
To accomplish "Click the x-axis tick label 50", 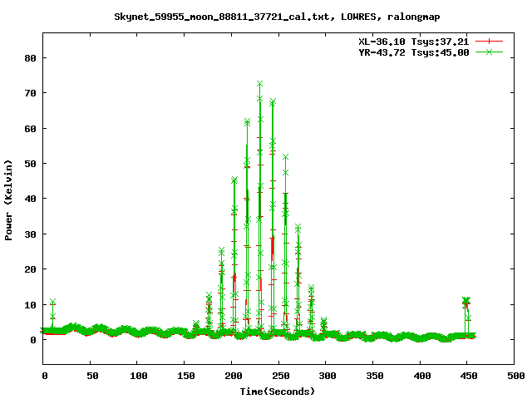I will coord(92,376).
